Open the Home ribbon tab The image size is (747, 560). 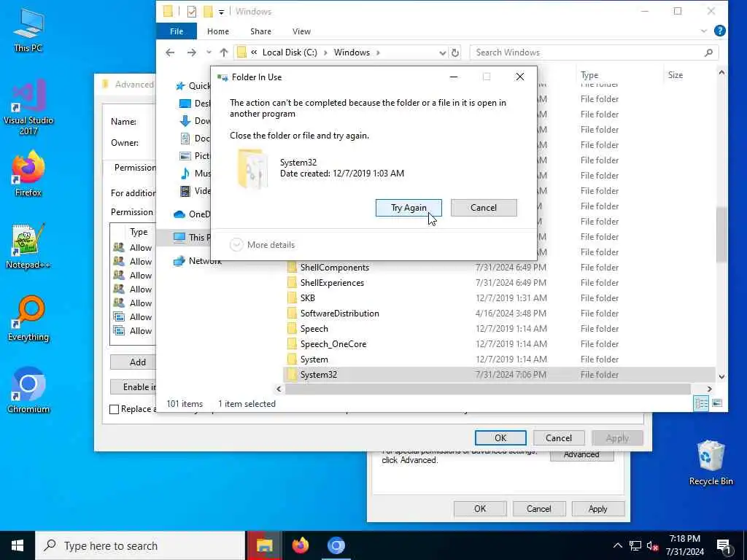(217, 31)
